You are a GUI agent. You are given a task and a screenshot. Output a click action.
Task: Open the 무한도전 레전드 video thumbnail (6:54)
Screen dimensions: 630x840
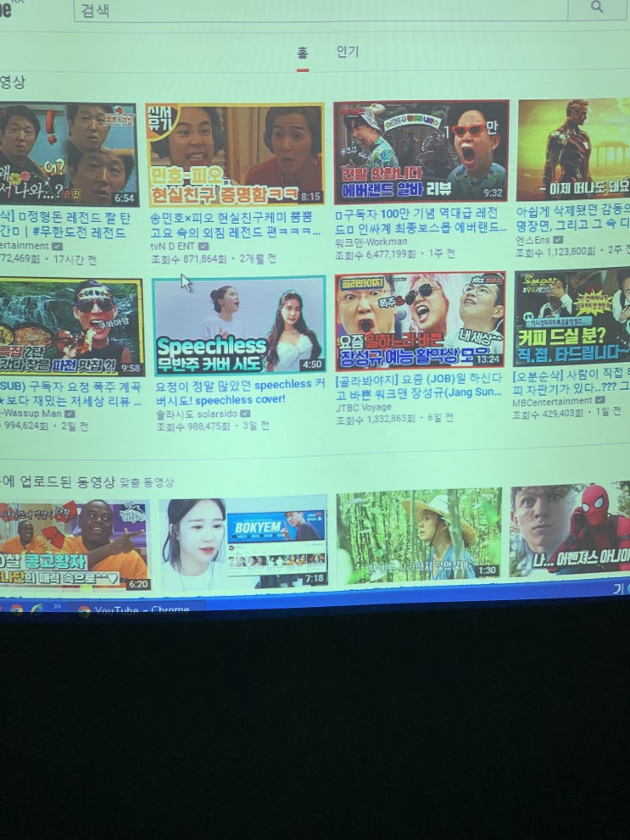(x=68, y=154)
